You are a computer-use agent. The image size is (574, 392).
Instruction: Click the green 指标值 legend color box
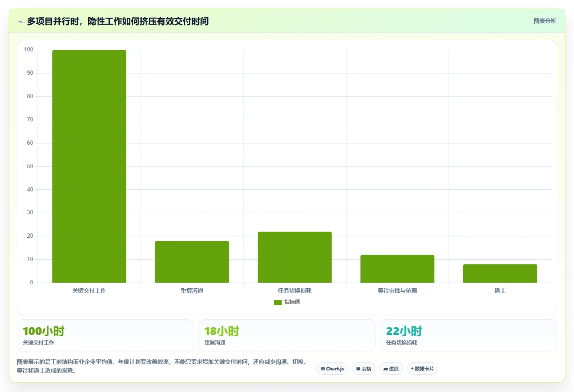tap(278, 303)
